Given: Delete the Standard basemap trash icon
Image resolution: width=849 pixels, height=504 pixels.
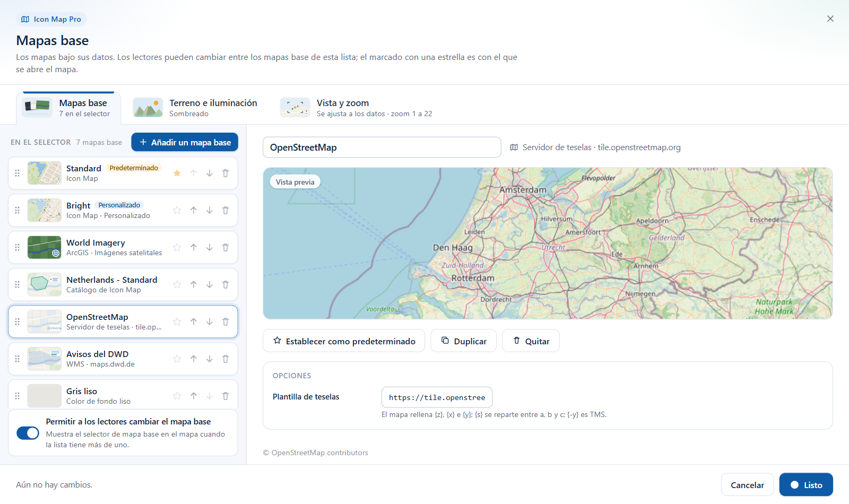Looking at the screenshot, I should tap(226, 173).
